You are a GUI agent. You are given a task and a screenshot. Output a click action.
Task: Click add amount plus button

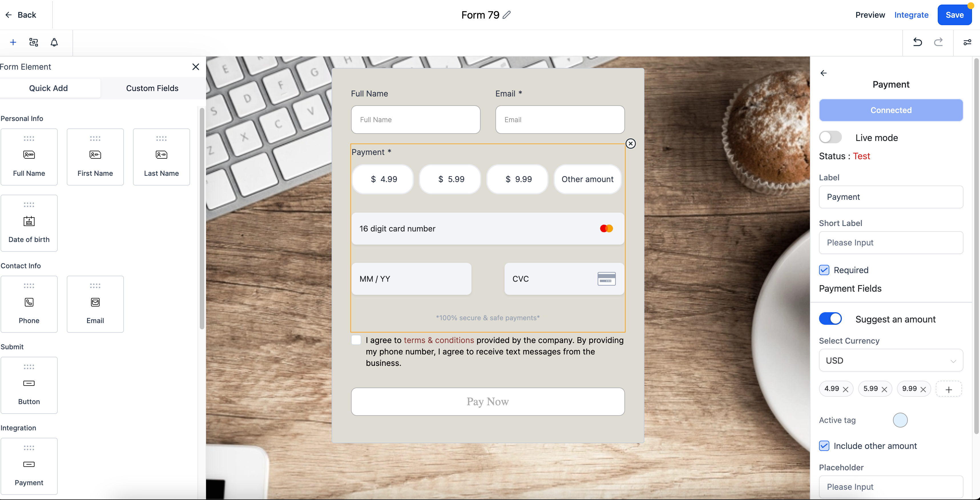click(x=948, y=389)
